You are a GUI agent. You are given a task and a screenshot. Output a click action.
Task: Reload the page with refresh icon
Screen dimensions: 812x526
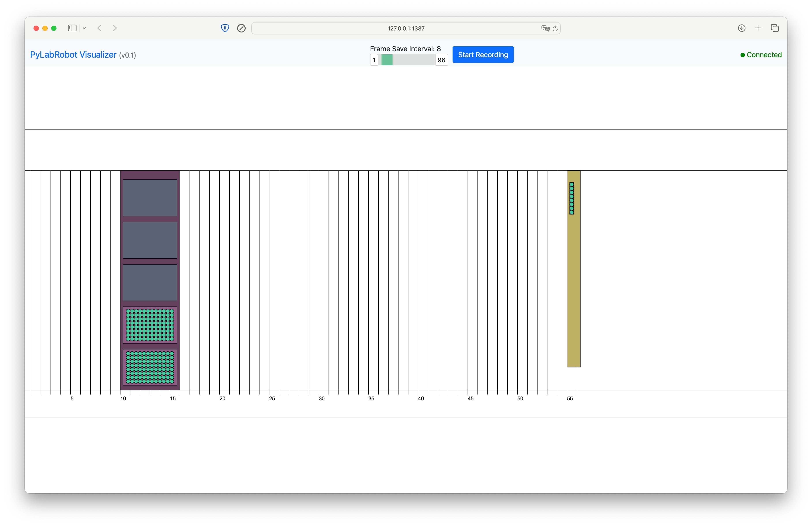point(555,28)
